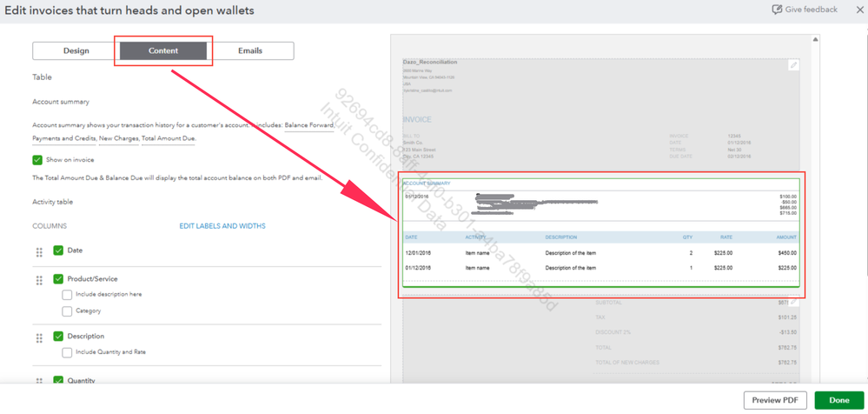The image size is (868, 414).
Task: Grab the Quantity row drag handle
Action: click(x=39, y=381)
